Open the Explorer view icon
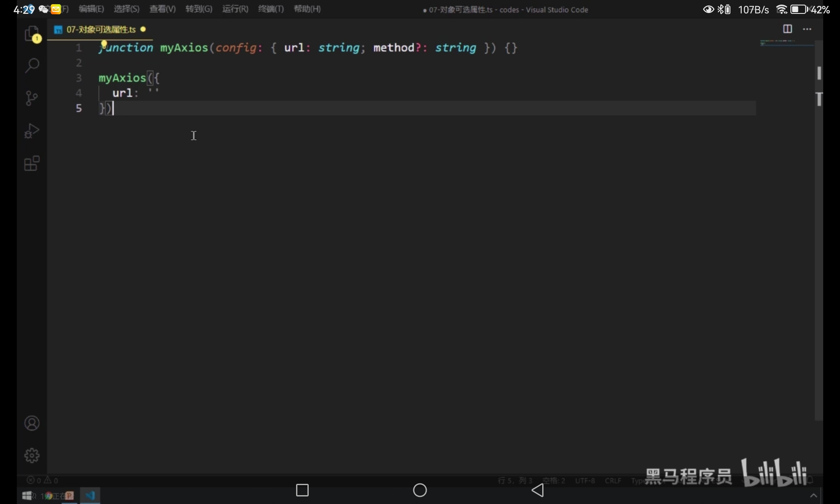Image resolution: width=840 pixels, height=504 pixels. click(x=32, y=33)
